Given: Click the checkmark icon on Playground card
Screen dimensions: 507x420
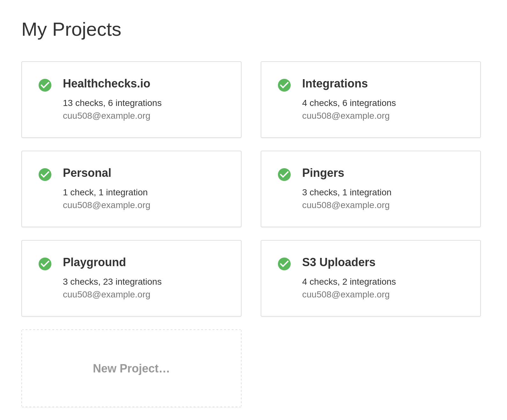Looking at the screenshot, I should (x=45, y=264).
